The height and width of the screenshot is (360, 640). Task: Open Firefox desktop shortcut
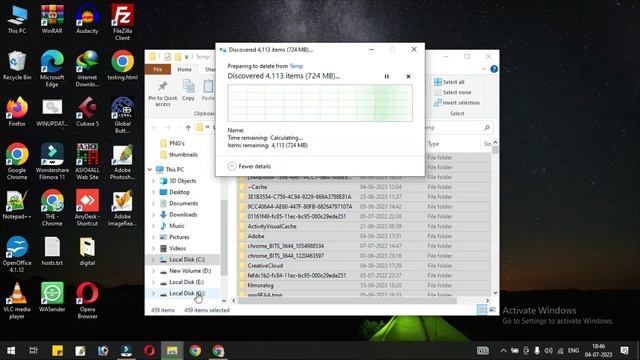point(17,112)
